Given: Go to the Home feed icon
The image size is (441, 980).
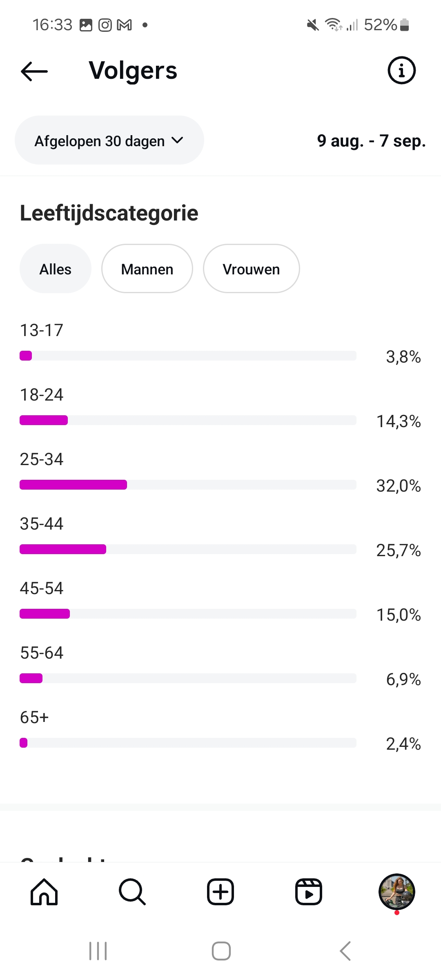Looking at the screenshot, I should (44, 892).
